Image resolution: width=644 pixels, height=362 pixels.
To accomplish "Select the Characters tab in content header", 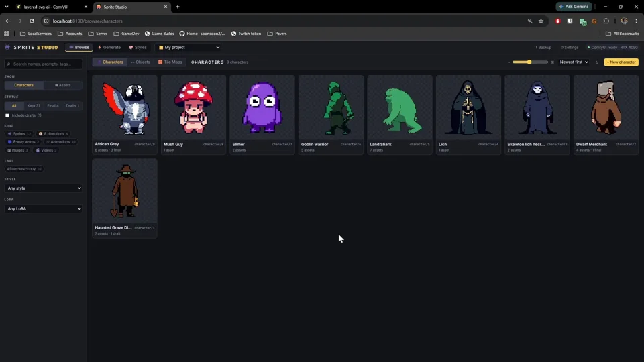I will [109, 62].
